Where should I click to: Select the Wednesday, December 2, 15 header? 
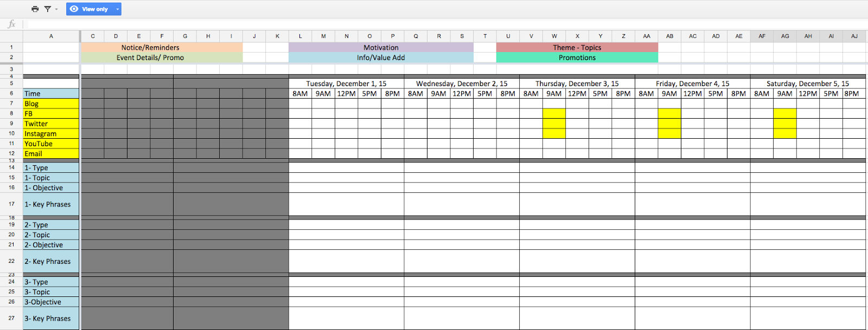coord(462,83)
